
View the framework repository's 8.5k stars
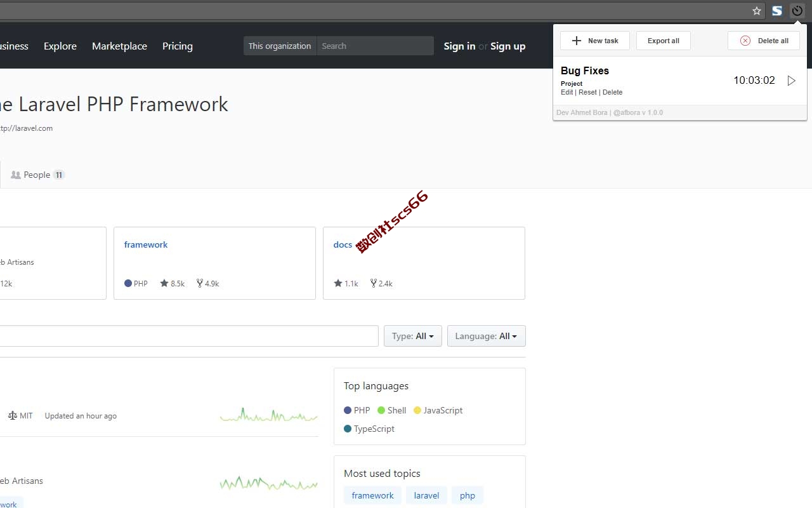pos(173,283)
